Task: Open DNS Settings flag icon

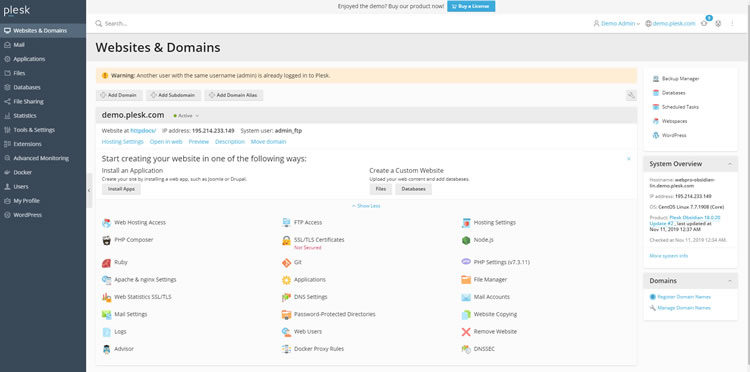Action: pyautogui.click(x=286, y=297)
